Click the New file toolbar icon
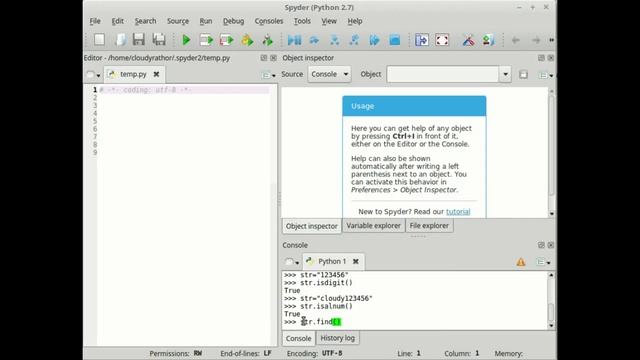This screenshot has height=360, width=640. coord(99,40)
